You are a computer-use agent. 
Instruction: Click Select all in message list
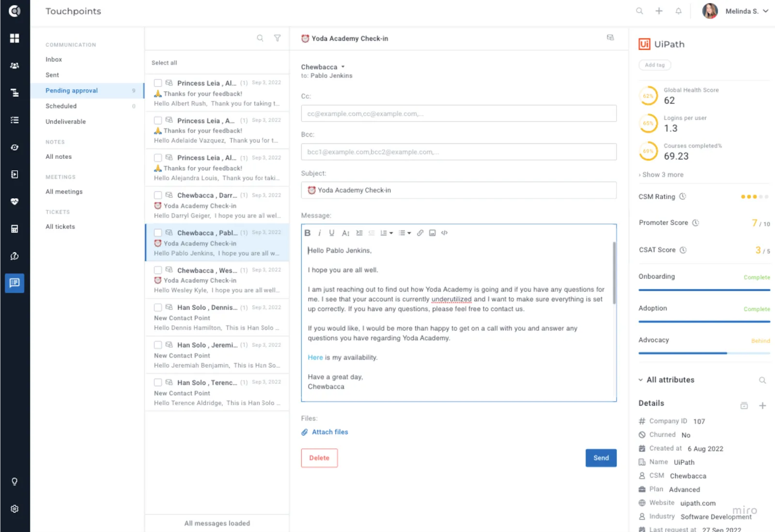coord(164,63)
